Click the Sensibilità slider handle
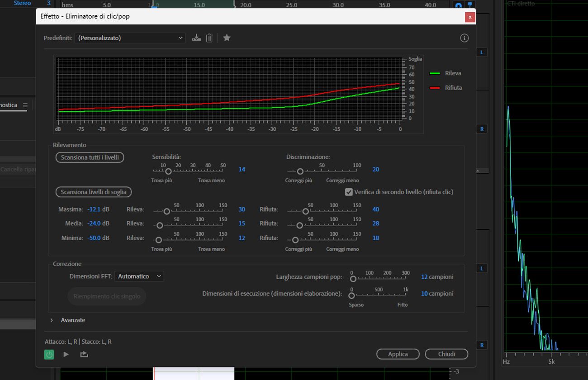 168,171
